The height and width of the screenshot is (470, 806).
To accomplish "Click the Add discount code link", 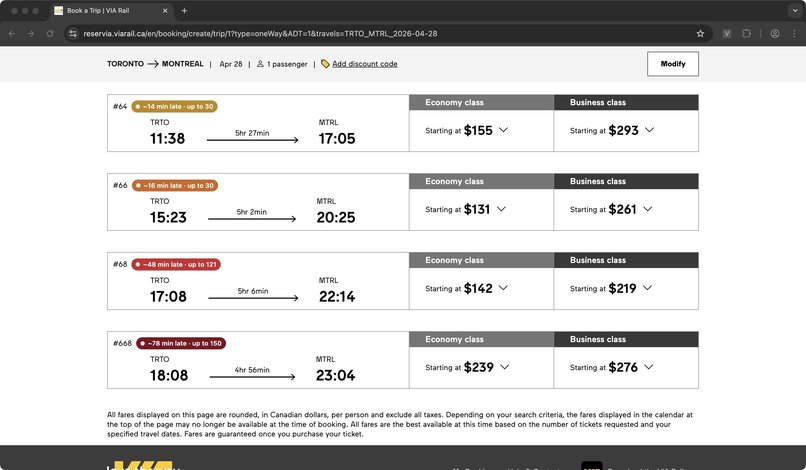I will [364, 64].
